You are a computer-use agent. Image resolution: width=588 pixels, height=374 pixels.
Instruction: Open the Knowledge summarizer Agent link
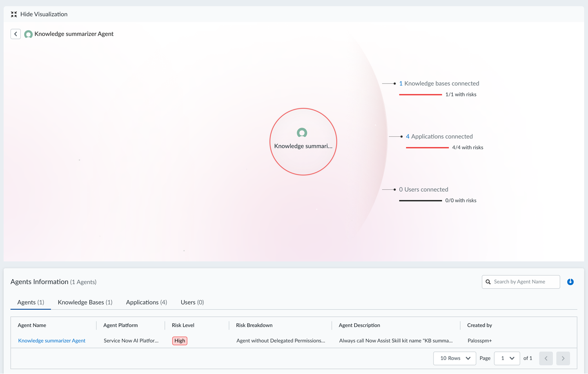[52, 341]
